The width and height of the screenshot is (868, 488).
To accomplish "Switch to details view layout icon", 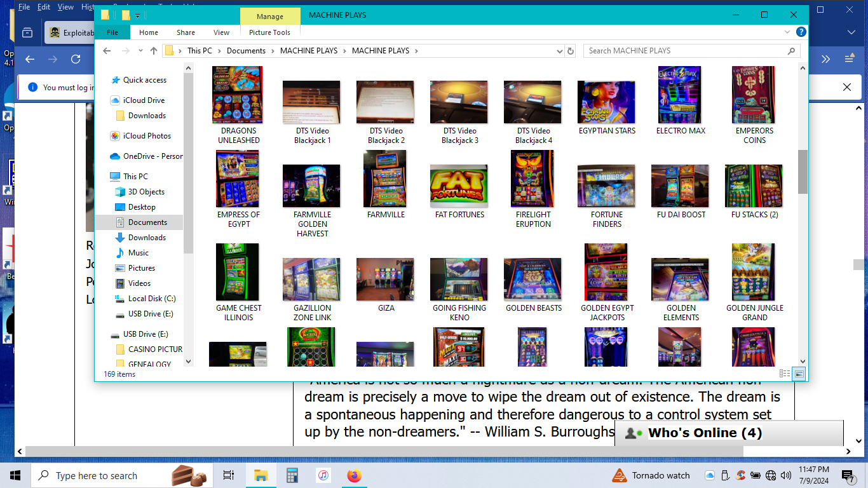I will 785,374.
